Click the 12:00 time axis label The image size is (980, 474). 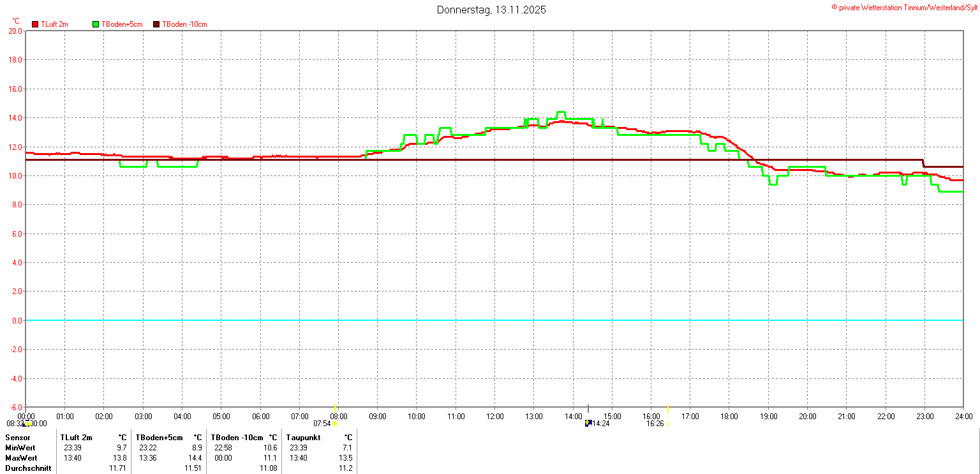pyautogui.click(x=495, y=417)
